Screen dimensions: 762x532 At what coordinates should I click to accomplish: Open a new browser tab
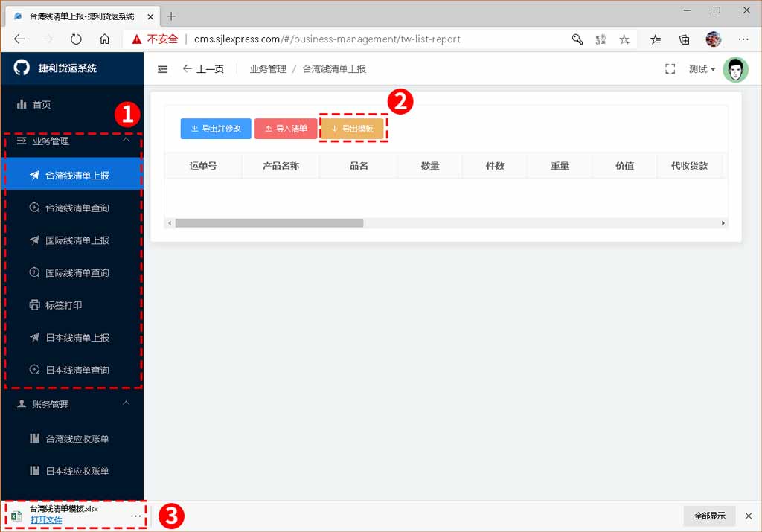(x=171, y=16)
